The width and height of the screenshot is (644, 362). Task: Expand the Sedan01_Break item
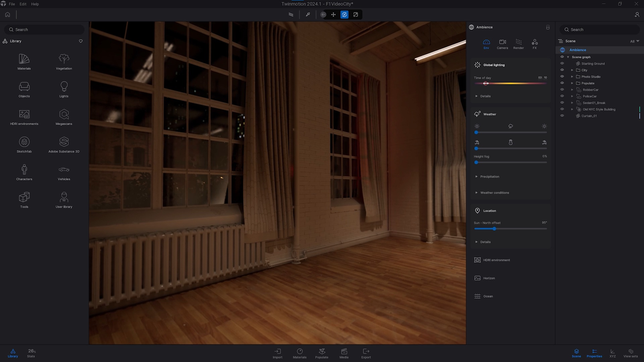point(572,103)
